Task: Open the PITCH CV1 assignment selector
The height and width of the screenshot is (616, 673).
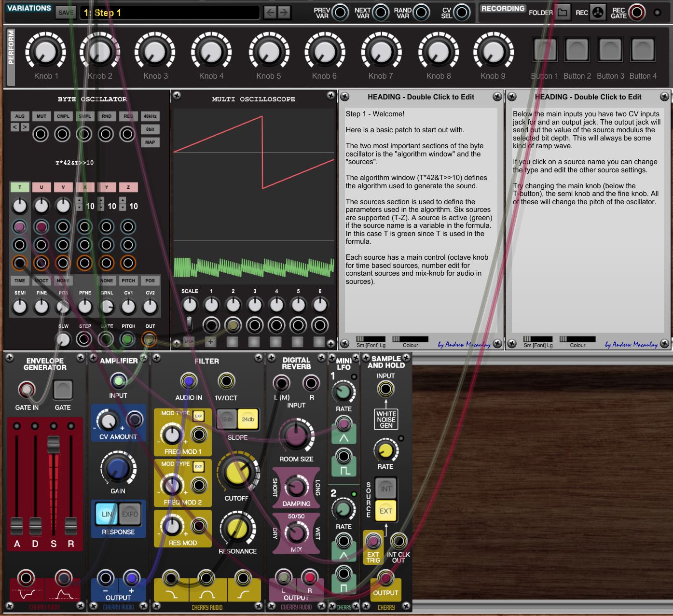Action: click(128, 280)
